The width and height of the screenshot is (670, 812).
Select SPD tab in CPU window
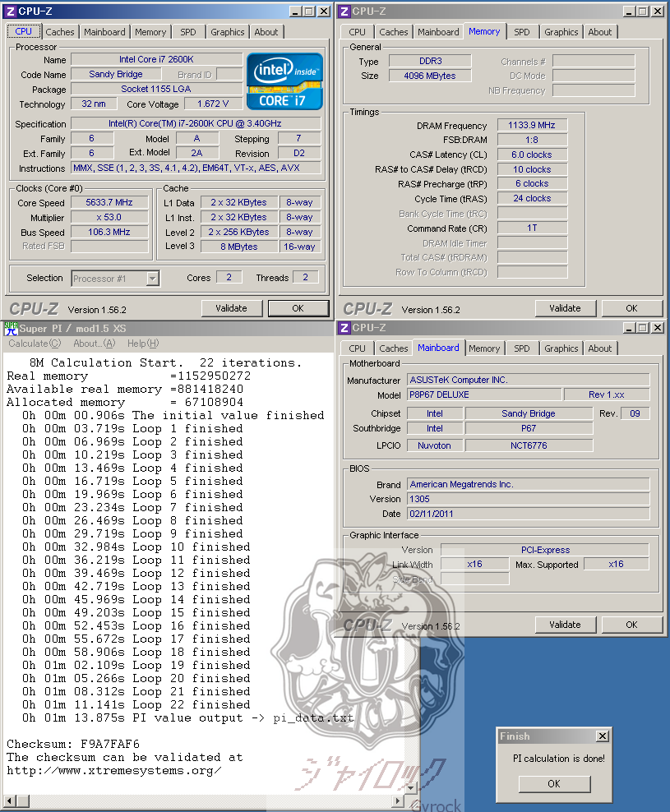point(188,32)
